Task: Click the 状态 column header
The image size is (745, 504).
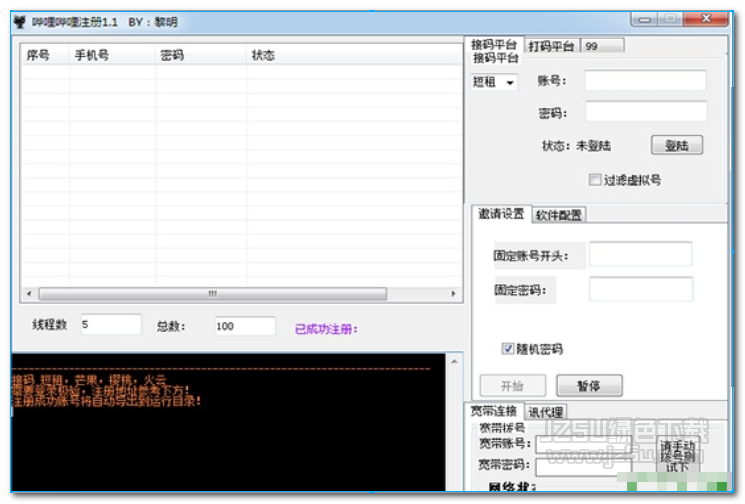Action: coord(354,55)
